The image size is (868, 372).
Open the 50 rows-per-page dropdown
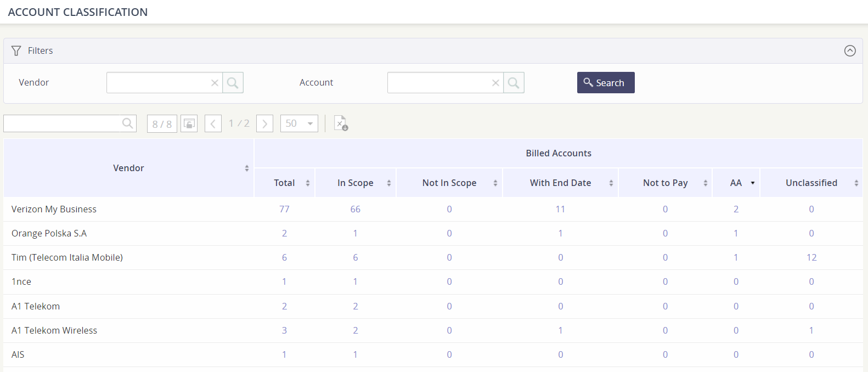(299, 123)
